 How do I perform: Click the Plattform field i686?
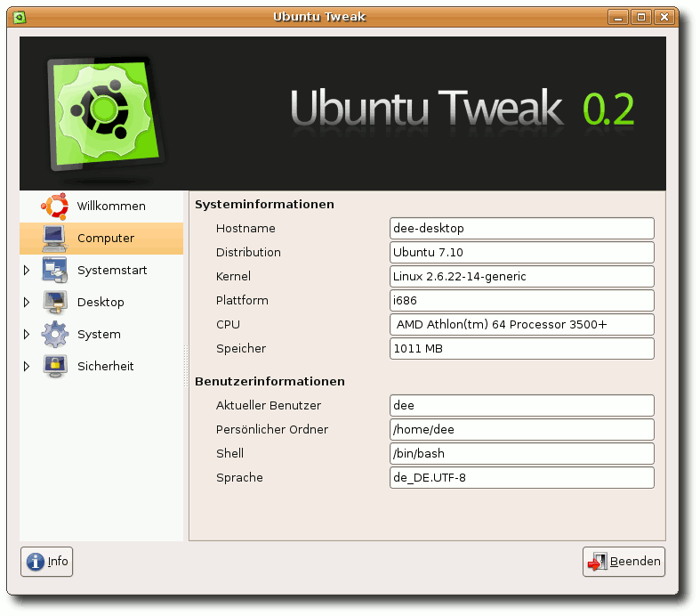coord(522,301)
